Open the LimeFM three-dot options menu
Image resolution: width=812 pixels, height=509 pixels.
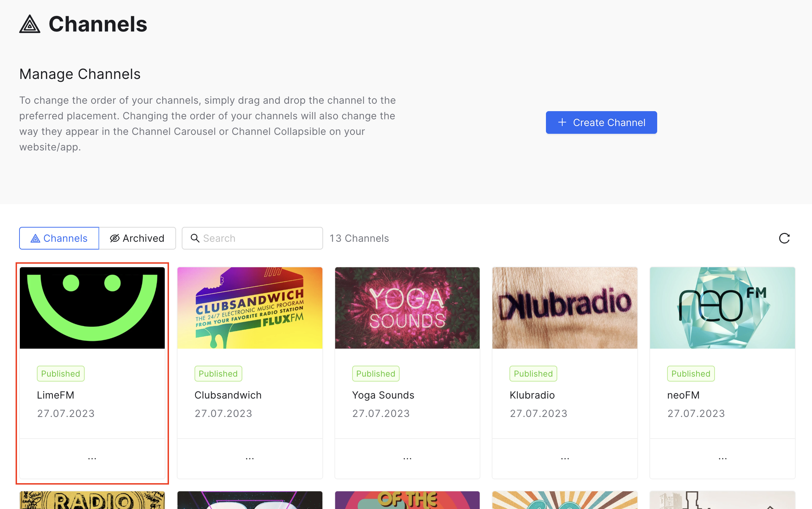pos(92,458)
